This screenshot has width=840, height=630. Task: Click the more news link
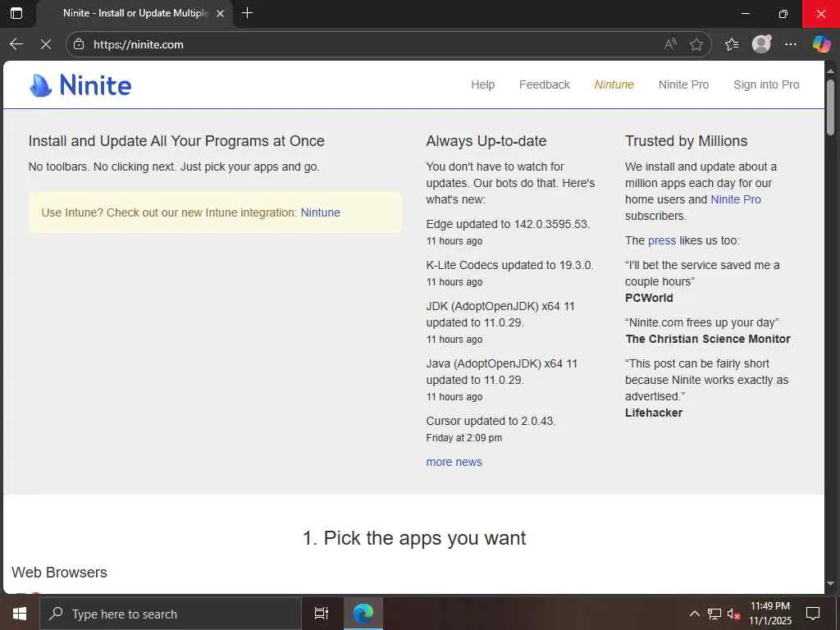(x=454, y=462)
